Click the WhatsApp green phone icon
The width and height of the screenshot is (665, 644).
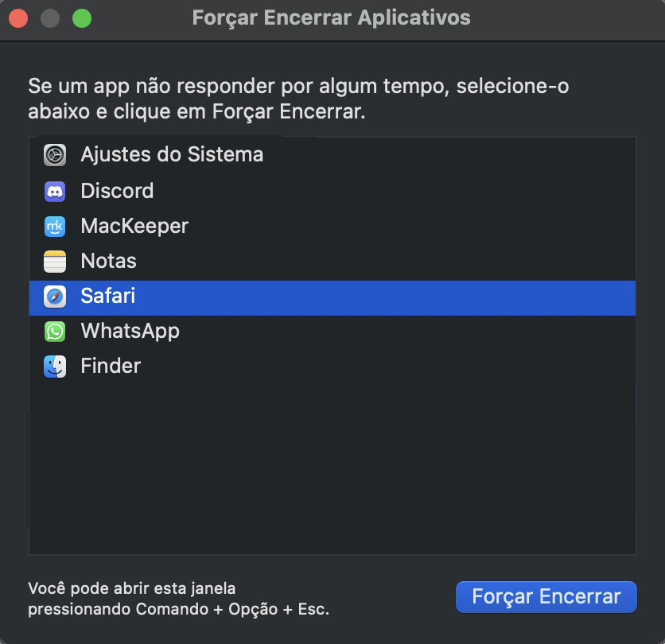point(54,331)
